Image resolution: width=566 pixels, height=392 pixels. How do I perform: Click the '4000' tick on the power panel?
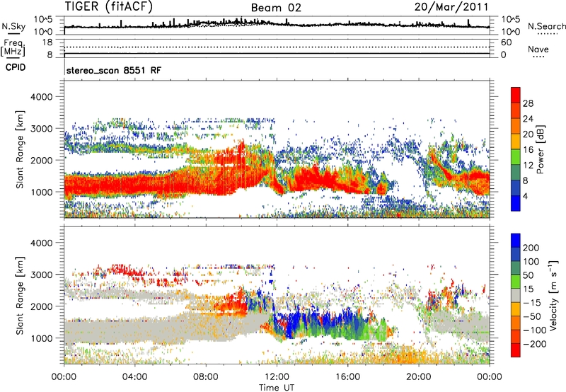click(x=41, y=97)
